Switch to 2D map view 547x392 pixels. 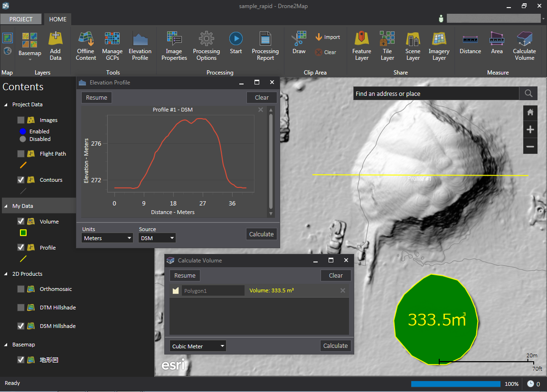click(x=8, y=37)
